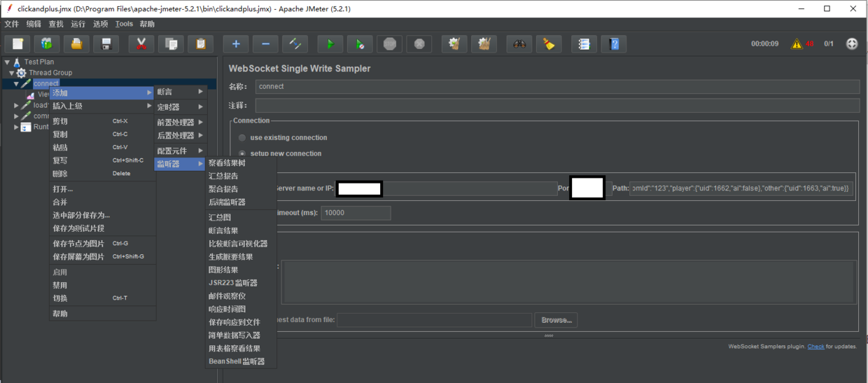Viewport: 868px width, 383px height.
Task: Collapse the connect sampler tree node
Action: [17, 83]
